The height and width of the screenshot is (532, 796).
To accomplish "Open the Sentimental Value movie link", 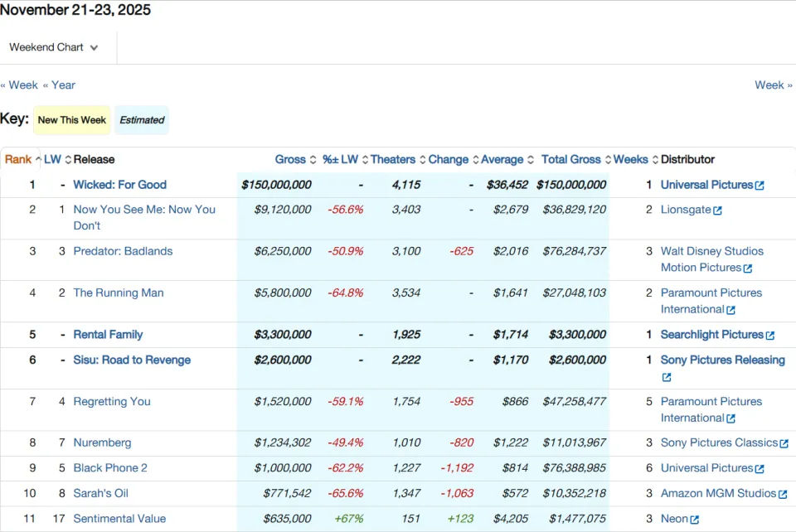I will click(x=119, y=518).
